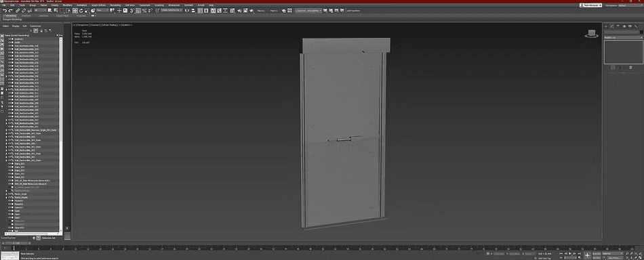
Task: Click the Play Animation button
Action: (570, 253)
